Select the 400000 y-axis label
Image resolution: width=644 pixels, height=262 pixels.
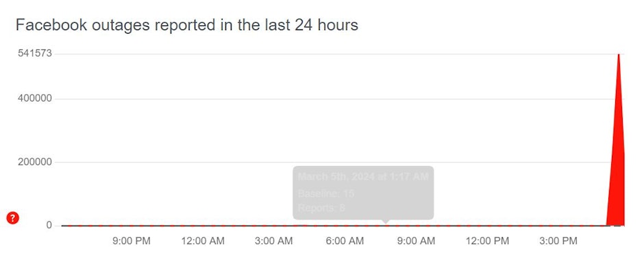click(34, 99)
